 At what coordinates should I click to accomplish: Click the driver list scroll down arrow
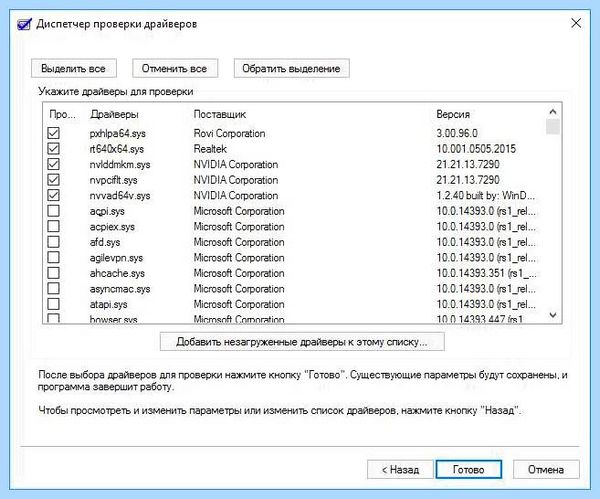553,315
